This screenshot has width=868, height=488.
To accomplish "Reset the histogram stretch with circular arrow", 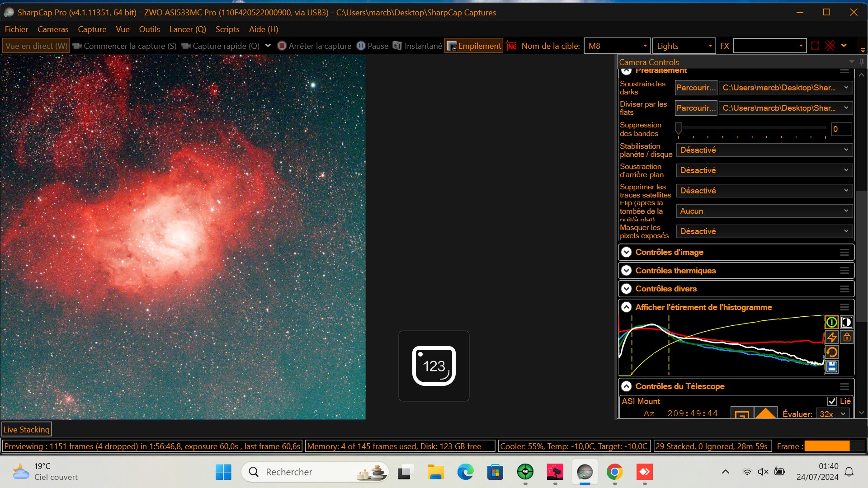I will pos(831,352).
